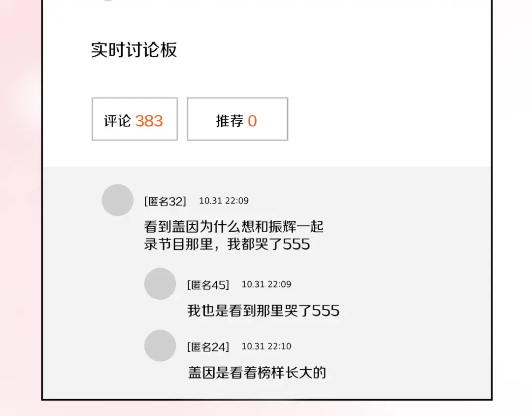Click the 评论 label text

(117, 121)
